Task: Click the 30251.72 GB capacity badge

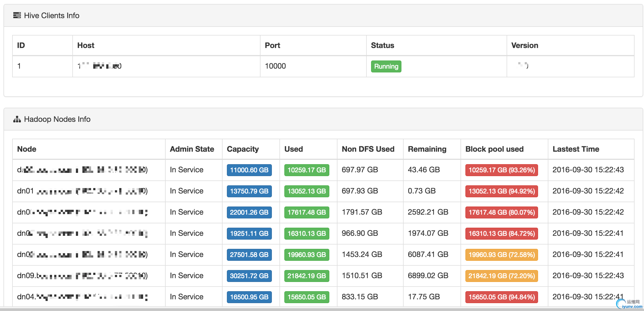Action: click(249, 276)
